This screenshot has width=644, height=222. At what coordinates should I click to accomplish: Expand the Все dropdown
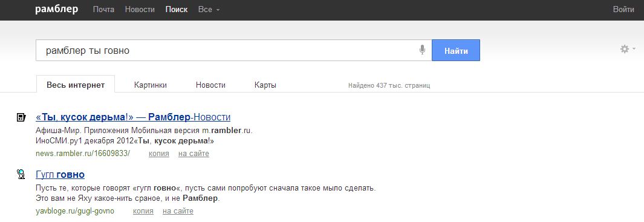[209, 10]
